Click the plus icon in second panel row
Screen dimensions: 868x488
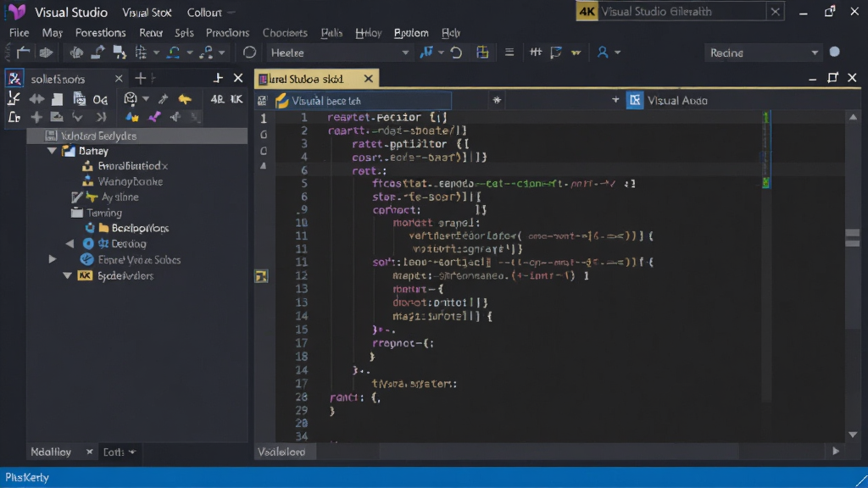36,117
